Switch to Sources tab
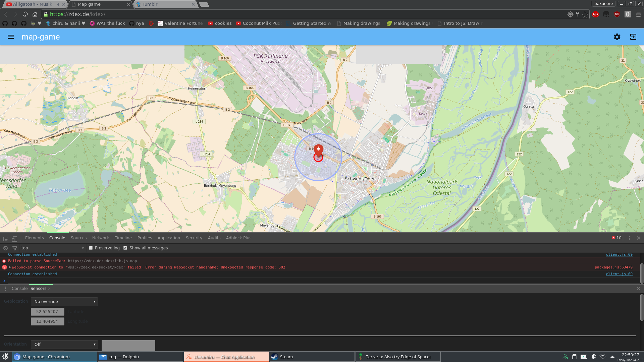Image resolution: width=644 pixels, height=362 pixels. tap(78, 238)
